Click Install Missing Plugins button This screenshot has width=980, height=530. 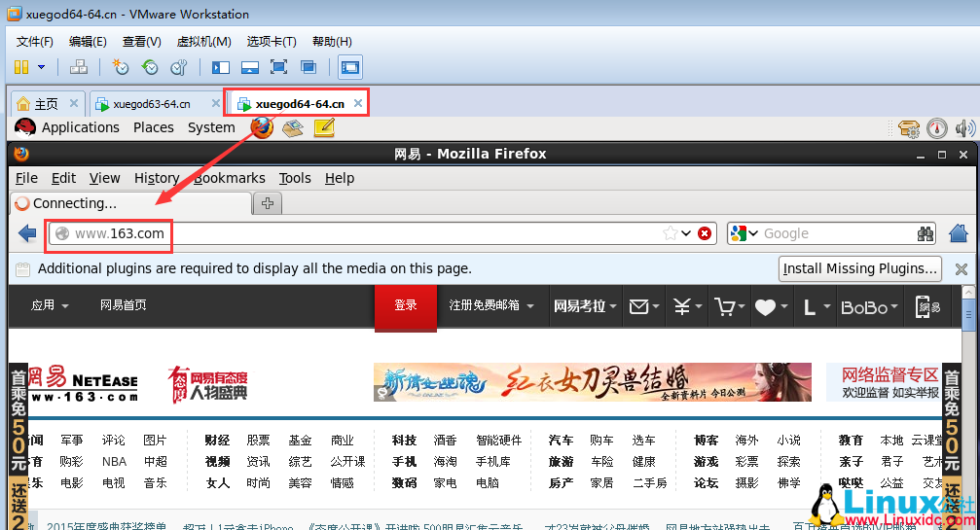(x=860, y=268)
